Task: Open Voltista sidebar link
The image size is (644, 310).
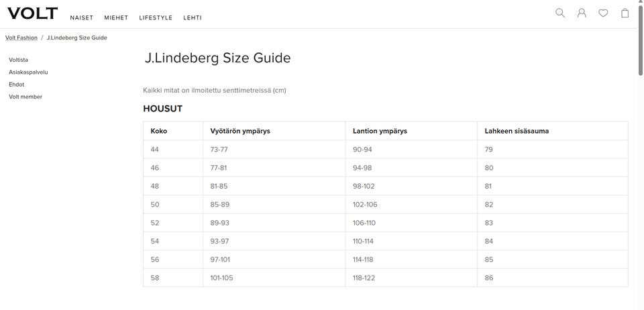Action: pyautogui.click(x=19, y=60)
